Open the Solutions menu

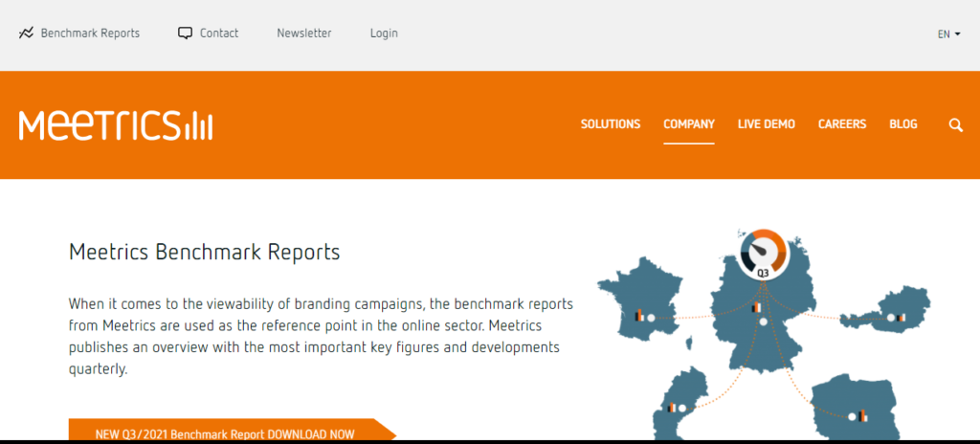pyautogui.click(x=611, y=124)
